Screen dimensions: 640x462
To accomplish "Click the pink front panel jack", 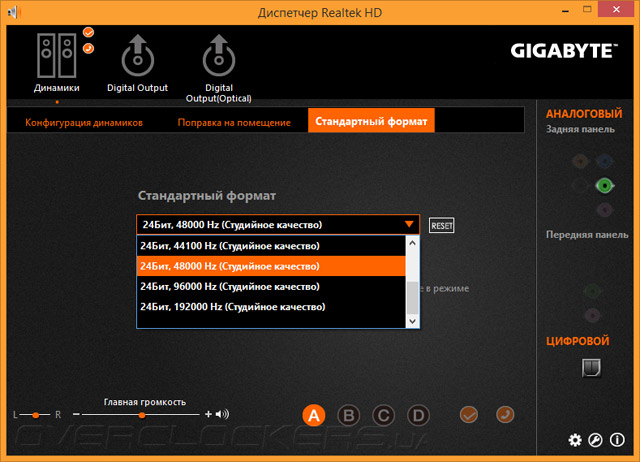I will [592, 315].
